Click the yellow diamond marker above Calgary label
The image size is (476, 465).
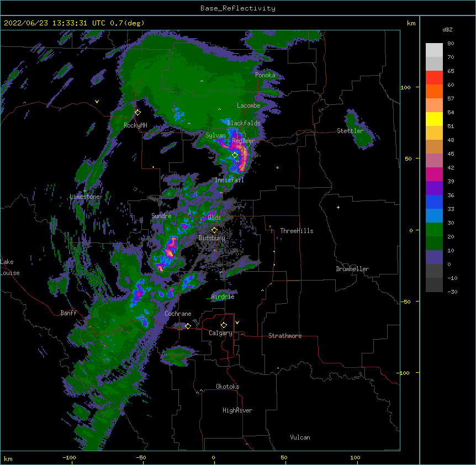(x=224, y=325)
